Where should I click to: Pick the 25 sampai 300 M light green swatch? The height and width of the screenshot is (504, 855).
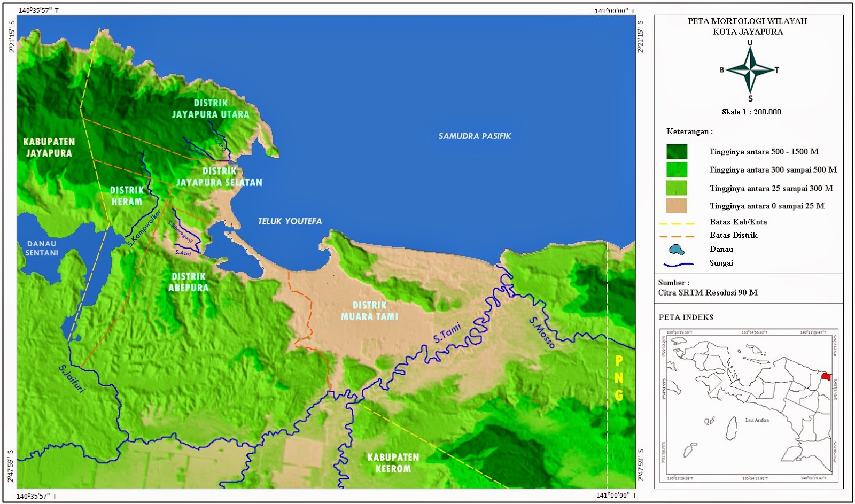click(x=677, y=188)
